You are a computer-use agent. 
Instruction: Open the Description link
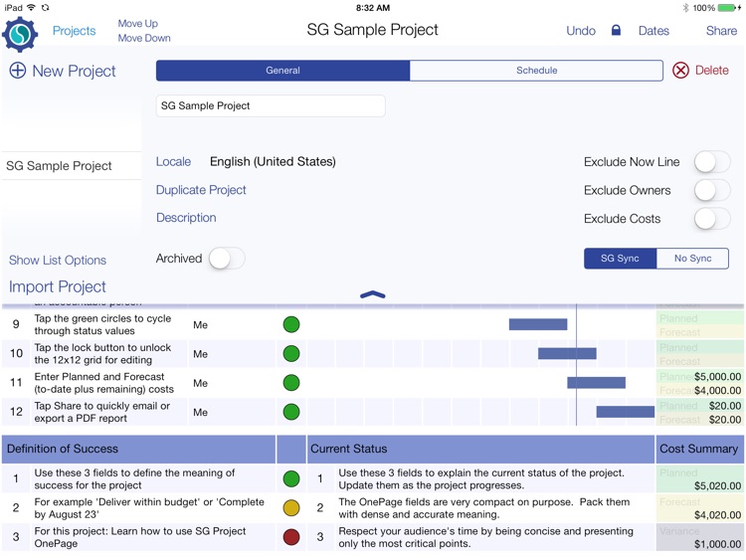click(186, 218)
